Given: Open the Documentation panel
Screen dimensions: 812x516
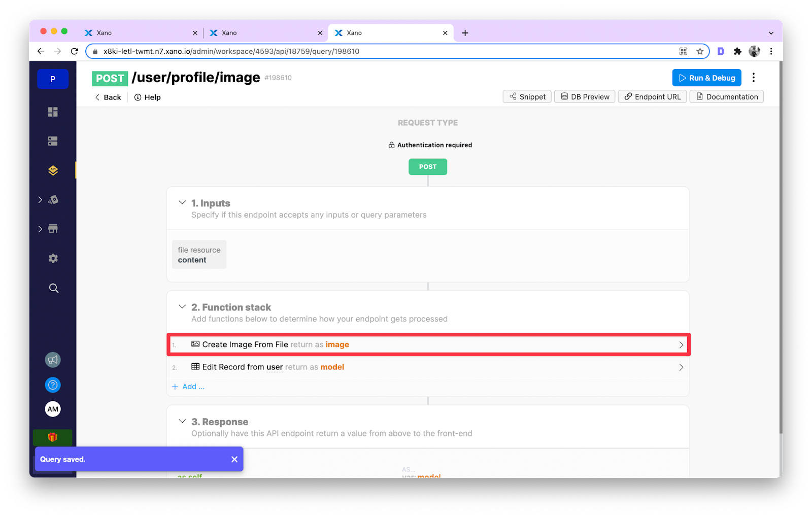Looking at the screenshot, I should tap(726, 96).
